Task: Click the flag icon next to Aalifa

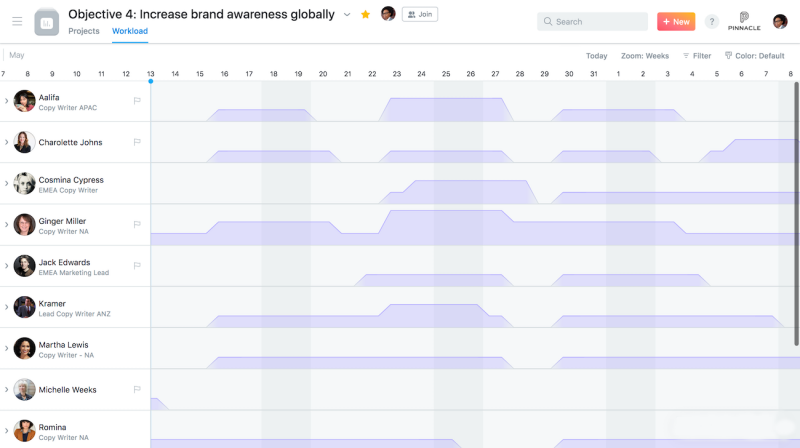Action: (x=137, y=101)
